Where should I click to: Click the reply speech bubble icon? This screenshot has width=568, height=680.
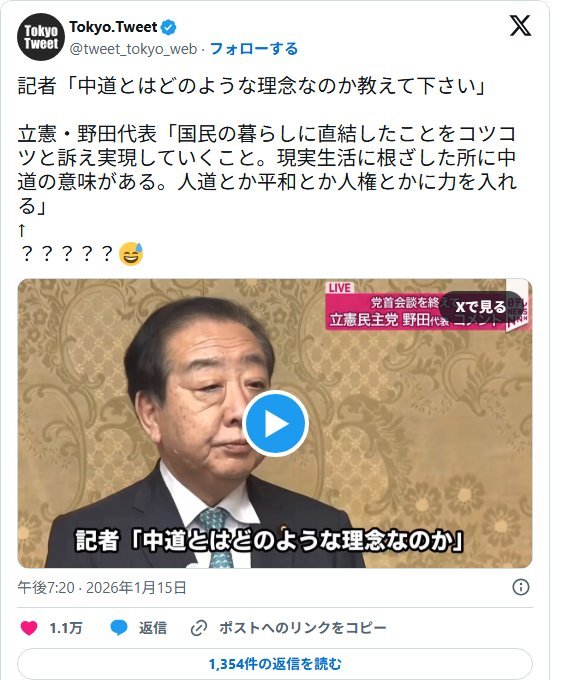(x=118, y=628)
